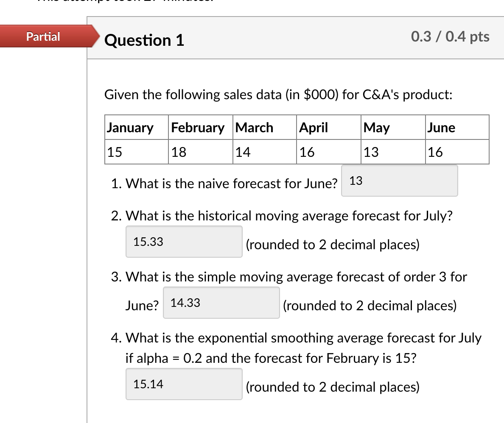The image size is (504, 423).
Task: Click question text asking naive forecast for June
Action: pos(224,184)
